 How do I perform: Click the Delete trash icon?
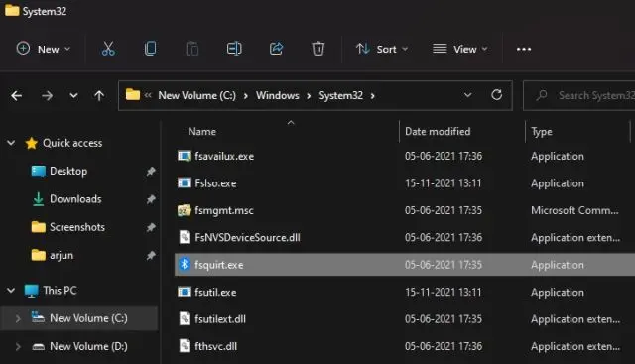coord(317,49)
